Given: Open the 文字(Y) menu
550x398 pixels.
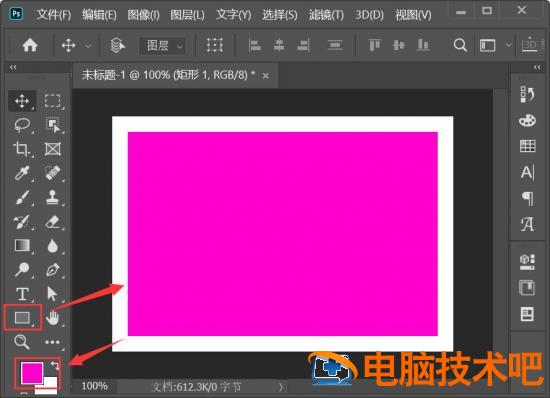Looking at the screenshot, I should [234, 15].
